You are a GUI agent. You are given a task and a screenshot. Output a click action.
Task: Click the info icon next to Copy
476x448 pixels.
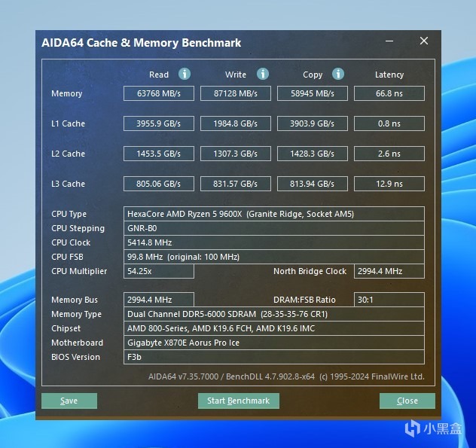pyautogui.click(x=338, y=74)
